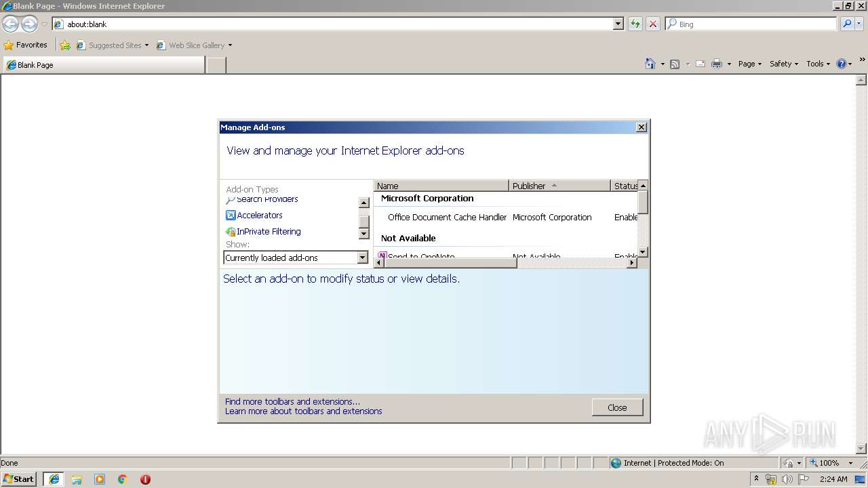This screenshot has width=868, height=488.
Task: Click add-on list horizontal scrollbar thumb
Action: [x=450, y=263]
